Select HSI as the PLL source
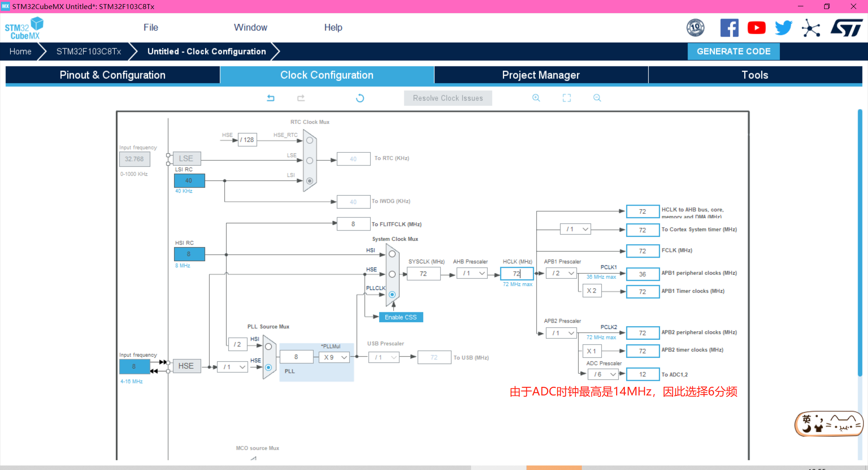This screenshot has width=868, height=470. point(269,347)
